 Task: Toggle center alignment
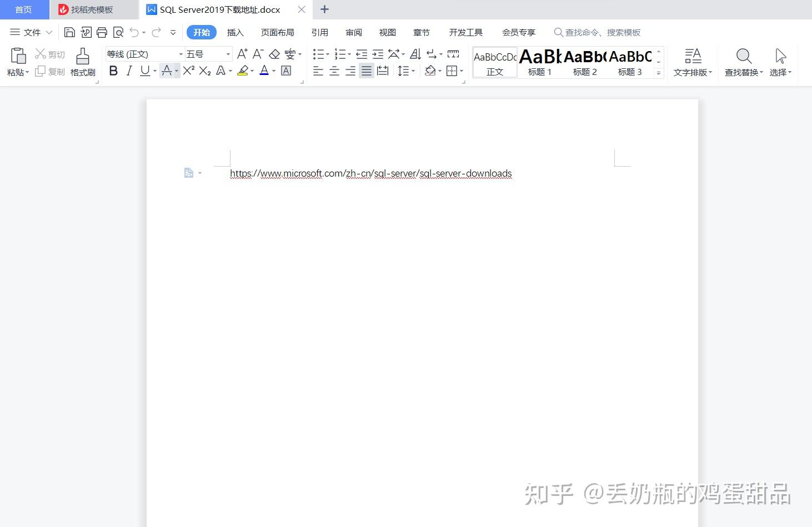point(334,71)
